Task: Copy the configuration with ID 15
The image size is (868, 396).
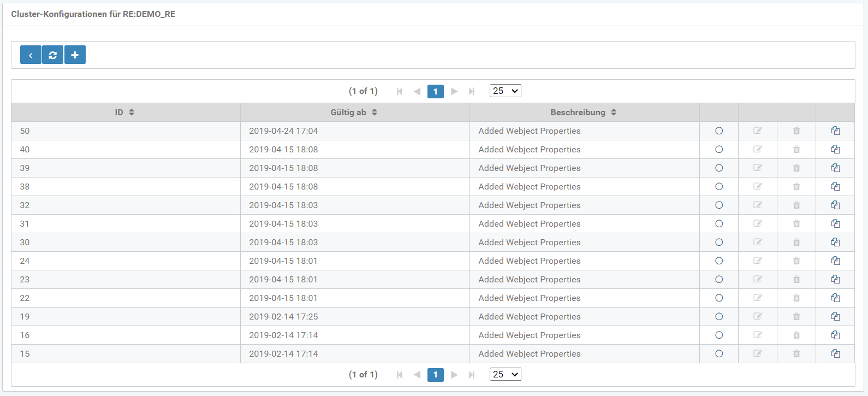Action: pos(835,354)
